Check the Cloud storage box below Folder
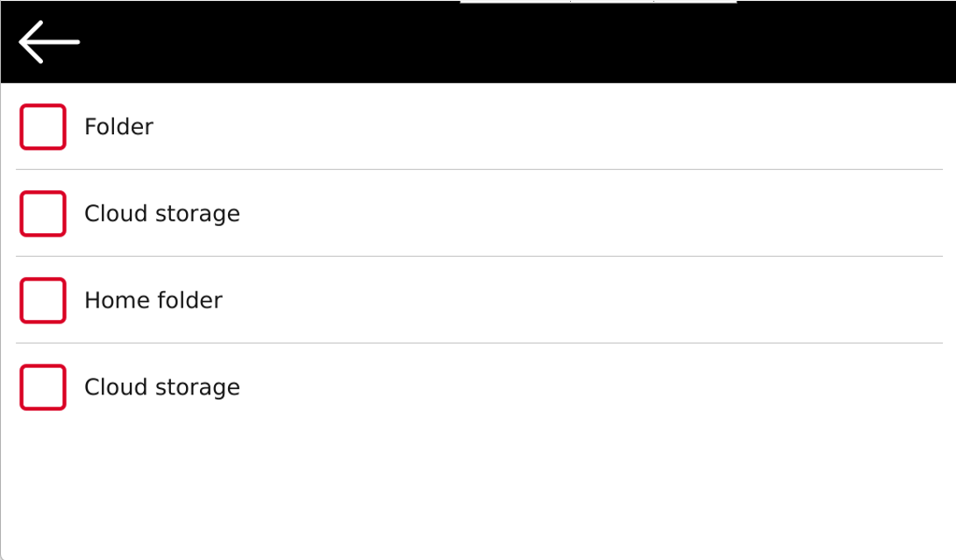The image size is (956, 560). (43, 213)
